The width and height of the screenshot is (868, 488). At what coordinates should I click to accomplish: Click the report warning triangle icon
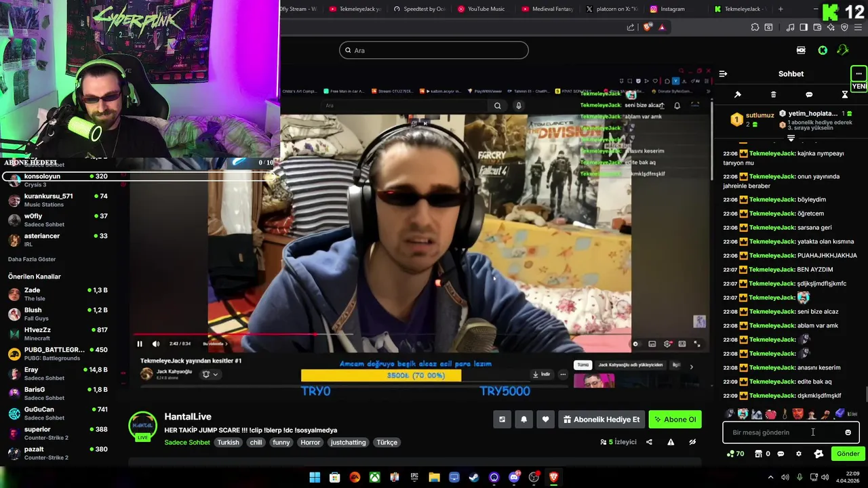[671, 442]
